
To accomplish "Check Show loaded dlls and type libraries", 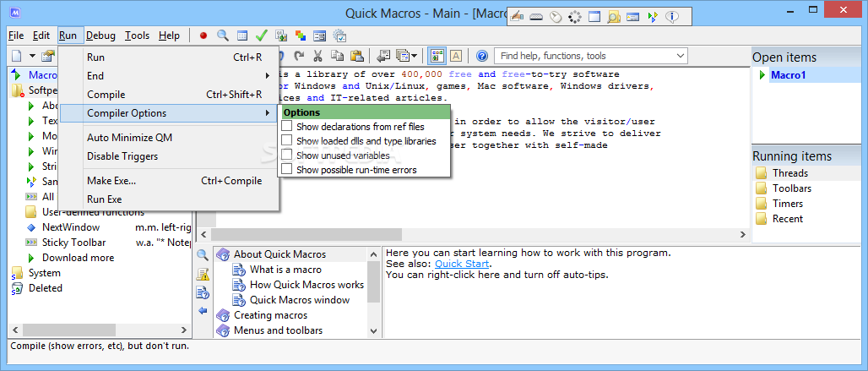I will click(287, 140).
